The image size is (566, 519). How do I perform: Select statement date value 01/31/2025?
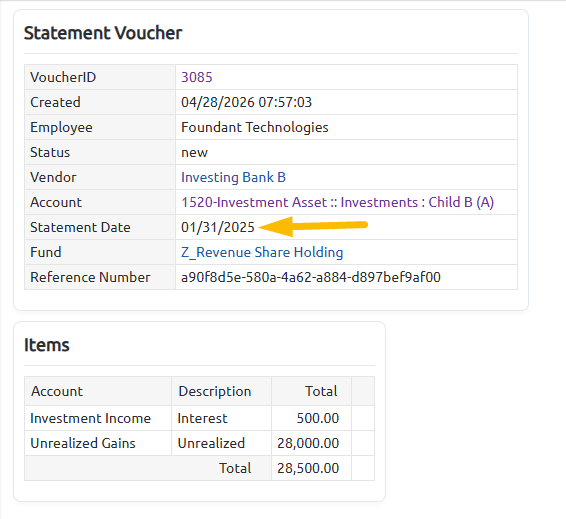coord(218,227)
